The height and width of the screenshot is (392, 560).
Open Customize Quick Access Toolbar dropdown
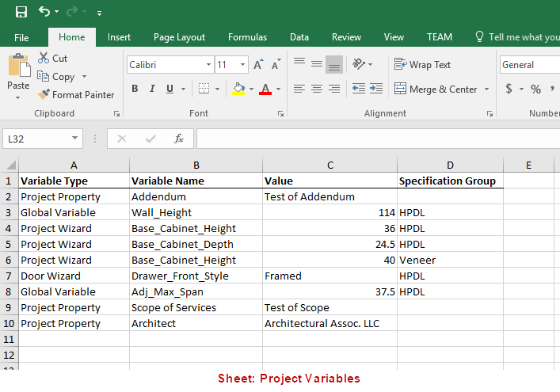[x=99, y=13]
